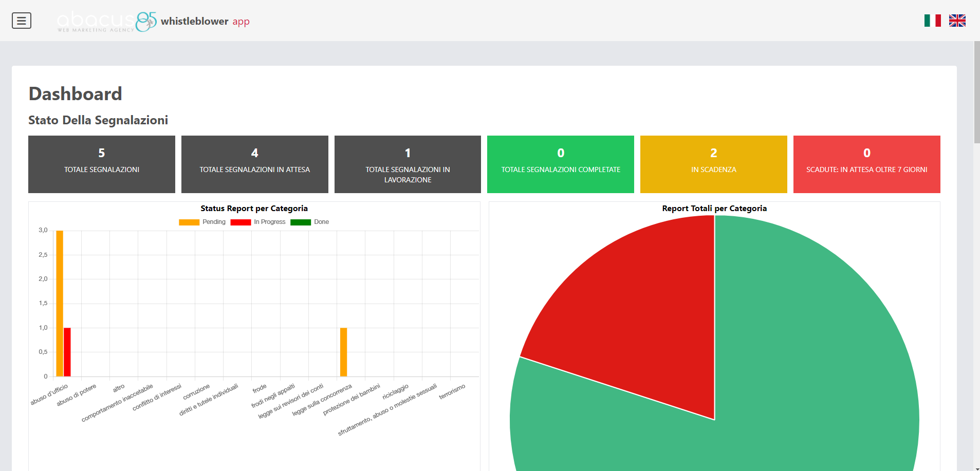The image size is (980, 471).
Task: Open the Totale Segnalazioni card
Action: tap(102, 164)
